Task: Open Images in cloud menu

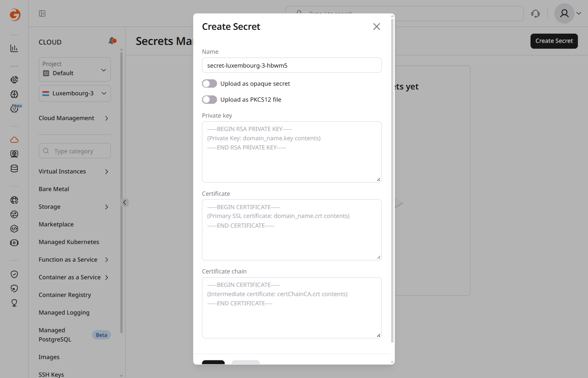Action: (49, 357)
